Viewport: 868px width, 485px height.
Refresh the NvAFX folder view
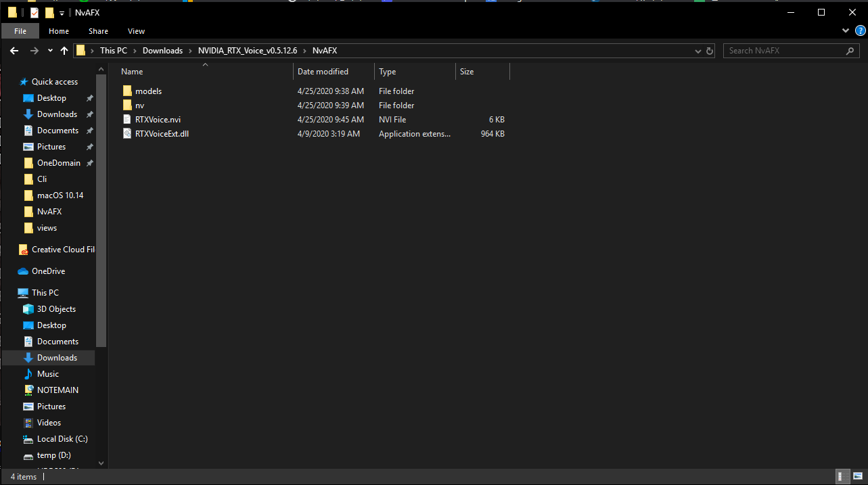[x=710, y=51]
